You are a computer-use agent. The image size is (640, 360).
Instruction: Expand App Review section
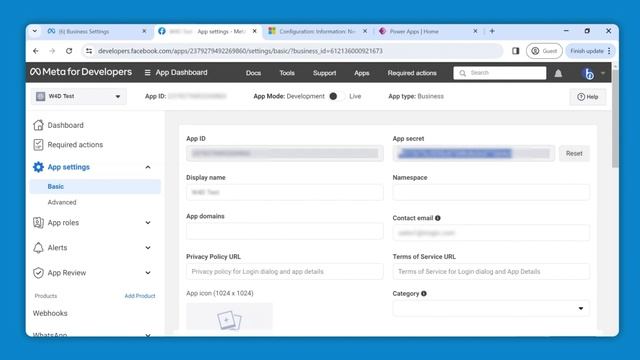148,273
